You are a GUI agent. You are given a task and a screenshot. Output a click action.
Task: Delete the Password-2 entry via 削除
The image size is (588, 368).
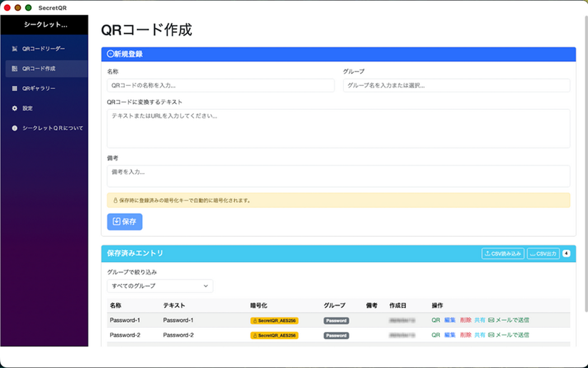(x=465, y=335)
